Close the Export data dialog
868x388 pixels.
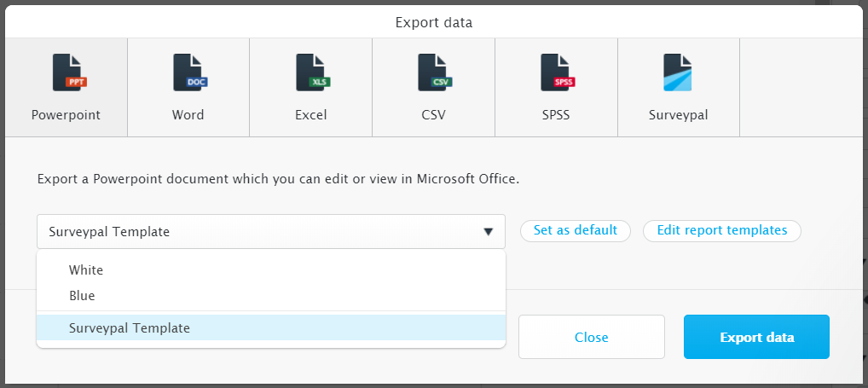point(591,337)
